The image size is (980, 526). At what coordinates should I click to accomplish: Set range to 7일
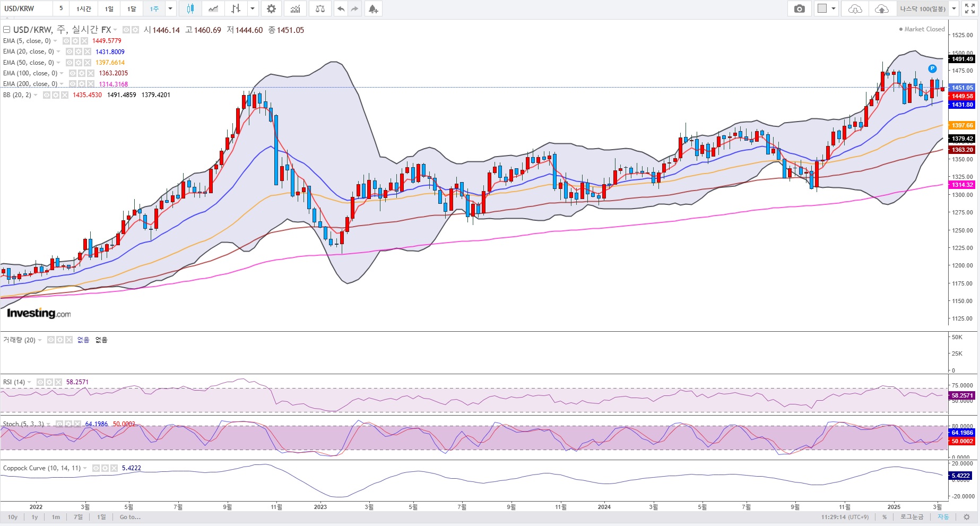coord(79,517)
